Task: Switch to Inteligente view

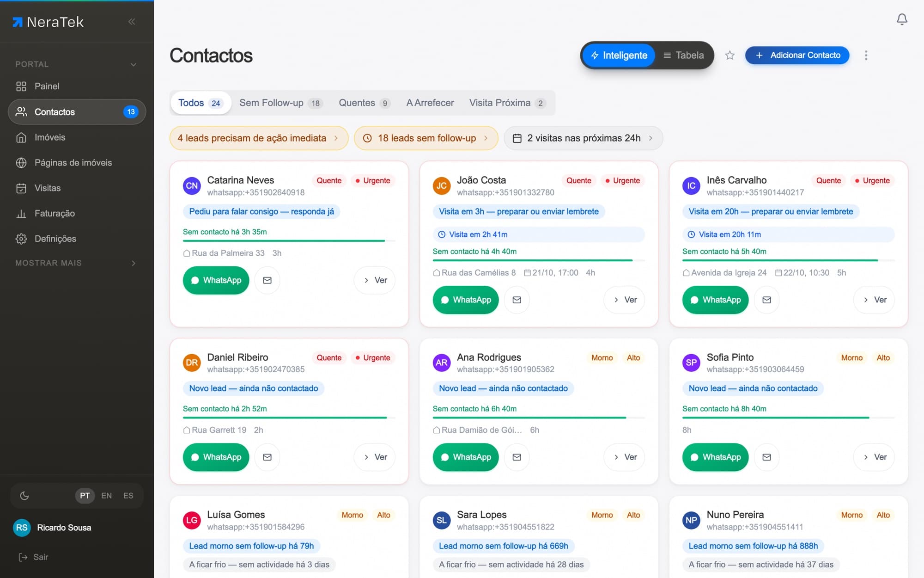Action: tap(619, 55)
